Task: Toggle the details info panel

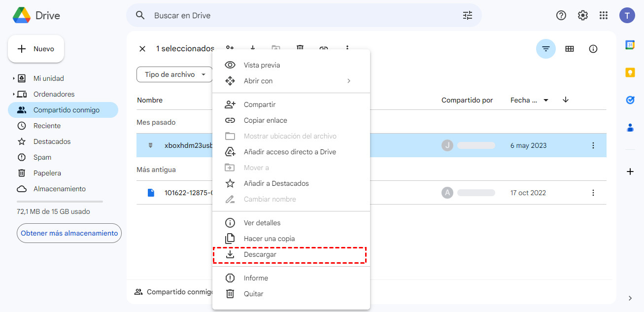Action: click(593, 49)
